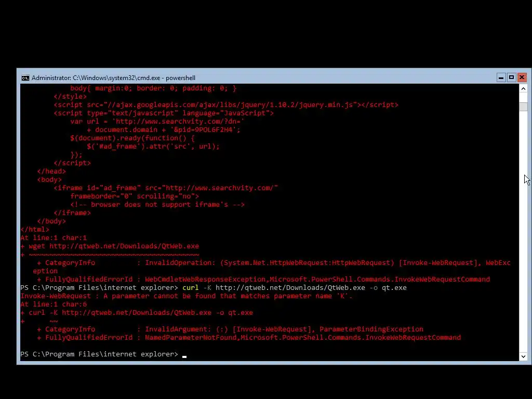This screenshot has height=399, width=532.
Task: Click the red '+ curl -K http://qtweb.net/Downloads/QtWeb.exe -o qt.exe' line
Action: 137,313
